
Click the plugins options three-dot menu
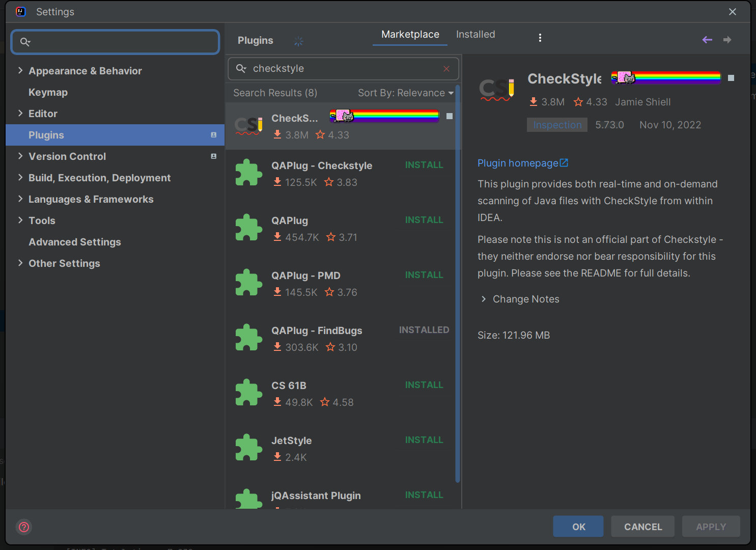540,38
